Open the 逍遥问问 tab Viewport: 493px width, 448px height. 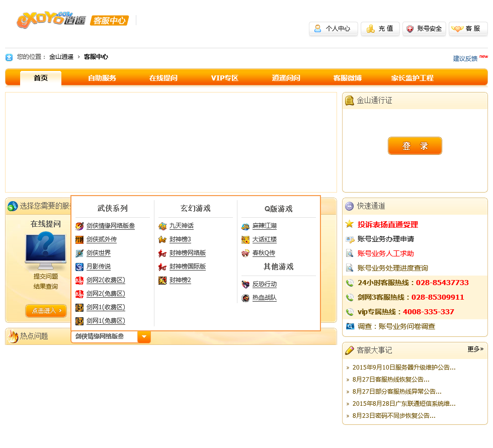[x=286, y=78]
